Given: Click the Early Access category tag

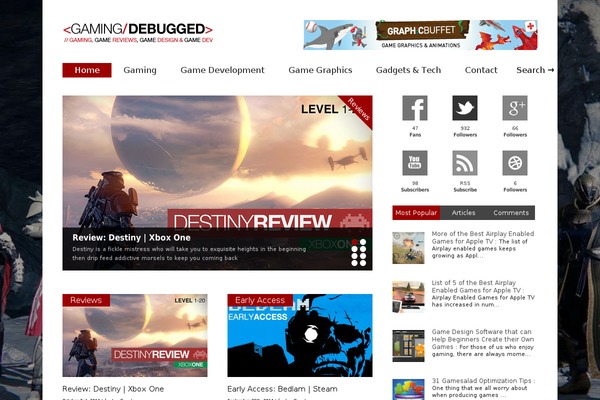Looking at the screenshot, I should point(260,300).
